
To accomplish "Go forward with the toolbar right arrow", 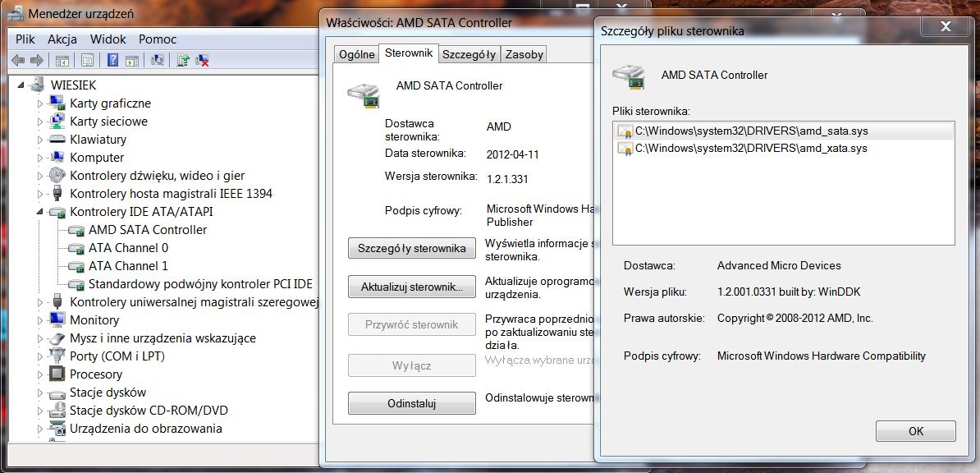I will coord(37,61).
